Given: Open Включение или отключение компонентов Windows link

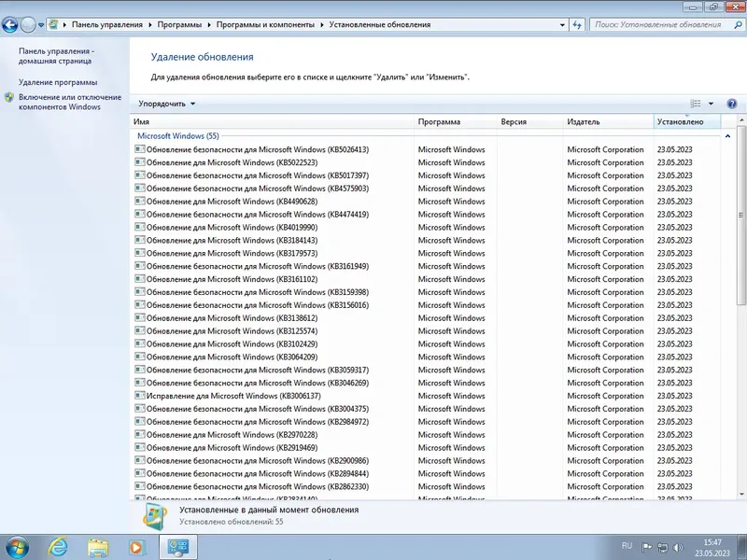Looking at the screenshot, I should click(x=70, y=102).
